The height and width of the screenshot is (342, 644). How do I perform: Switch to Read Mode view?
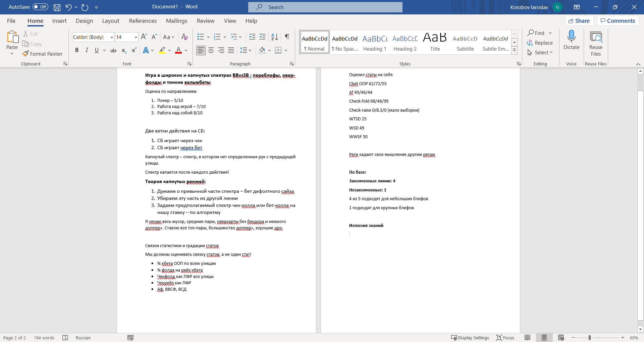point(527,338)
